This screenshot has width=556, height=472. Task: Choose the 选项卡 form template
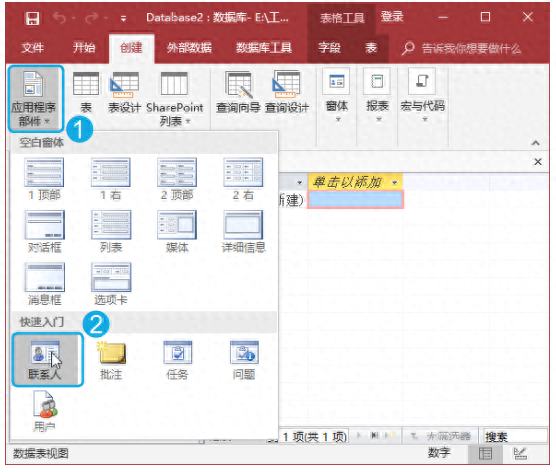tap(111, 284)
